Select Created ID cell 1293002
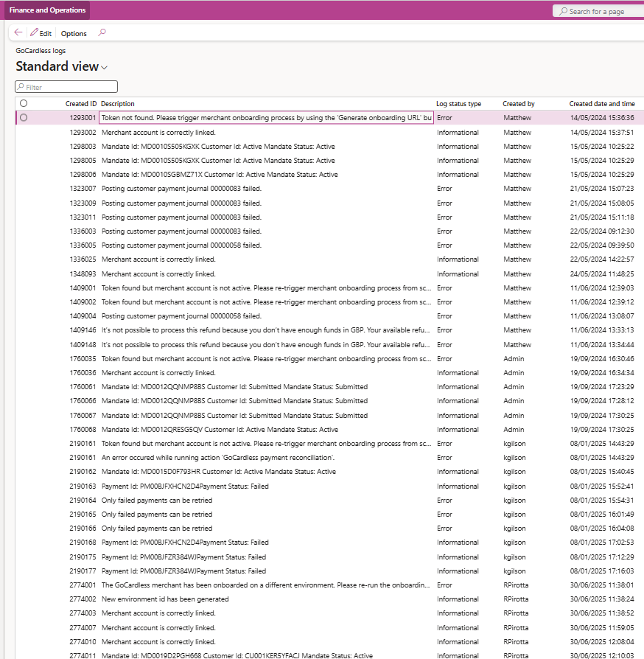Screen dimensions: 644x659 [x=83, y=133]
